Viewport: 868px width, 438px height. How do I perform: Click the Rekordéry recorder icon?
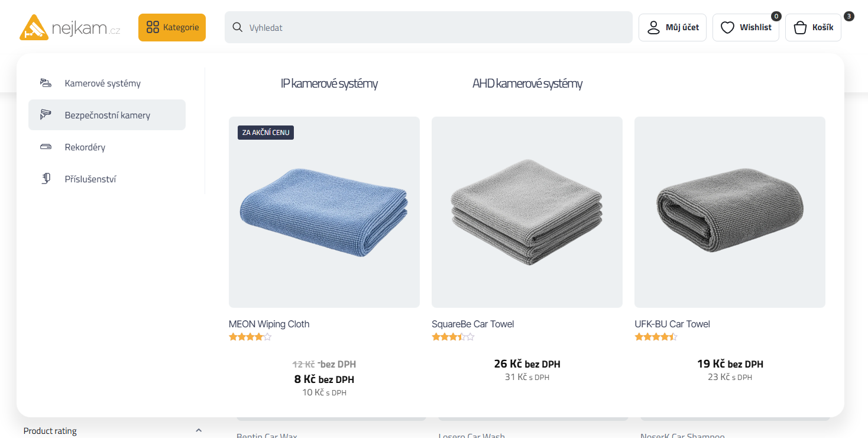tap(46, 147)
